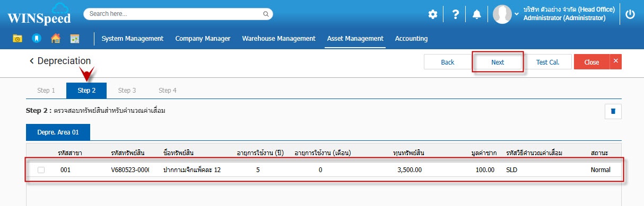Open the Warehouse Management menu
Image resolution: width=644 pixels, height=206 pixels.
point(279,39)
